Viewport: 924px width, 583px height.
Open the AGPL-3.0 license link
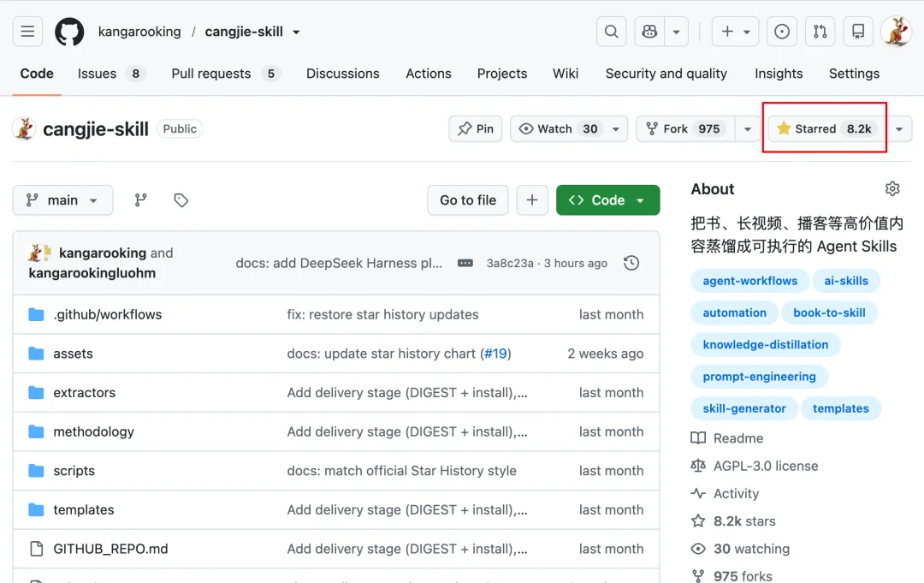pos(755,467)
